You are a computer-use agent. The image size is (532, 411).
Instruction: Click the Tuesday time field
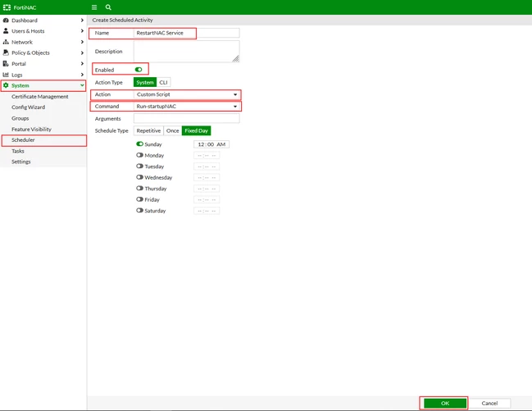point(207,167)
